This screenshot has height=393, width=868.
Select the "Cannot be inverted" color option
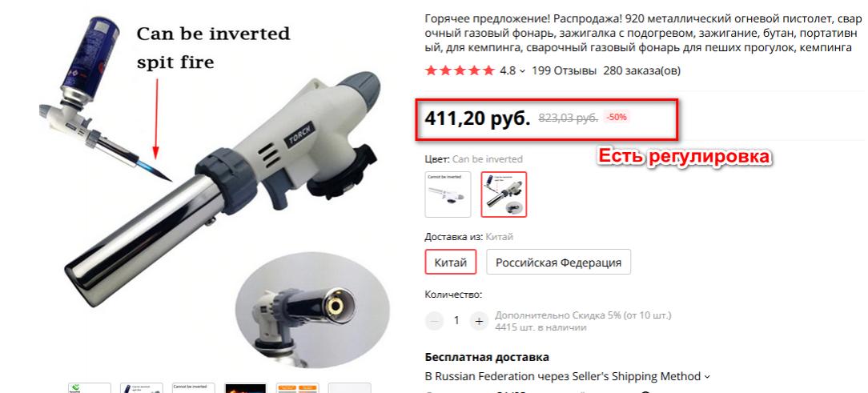tap(448, 194)
